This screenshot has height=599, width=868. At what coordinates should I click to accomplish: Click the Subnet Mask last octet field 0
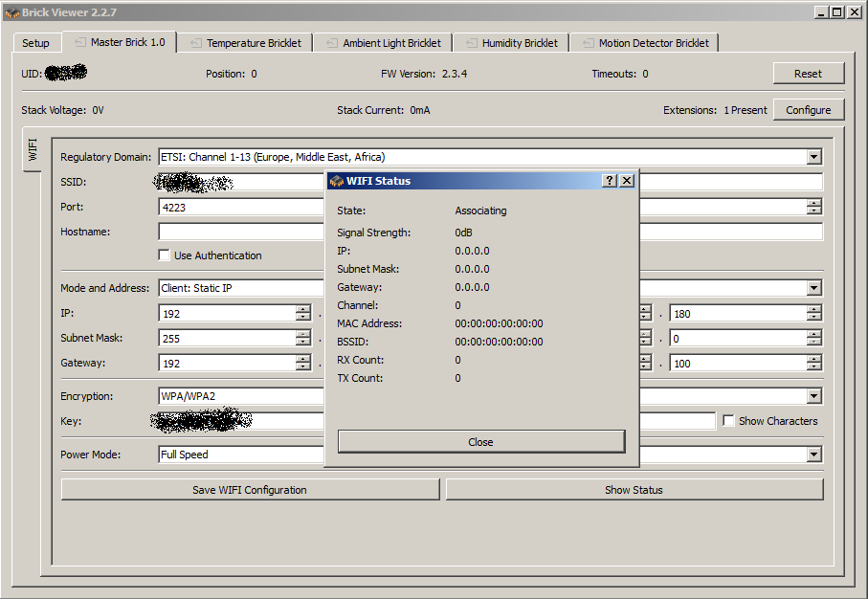tap(739, 338)
